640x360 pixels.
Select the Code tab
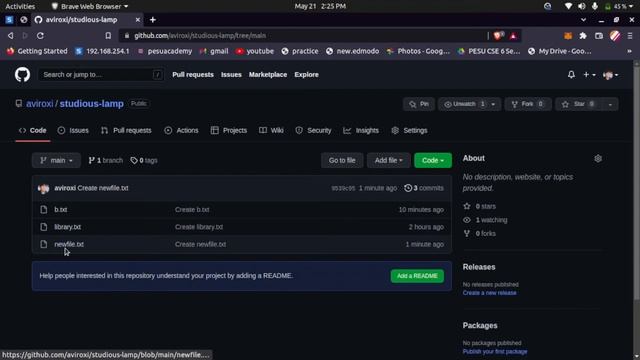(33, 130)
